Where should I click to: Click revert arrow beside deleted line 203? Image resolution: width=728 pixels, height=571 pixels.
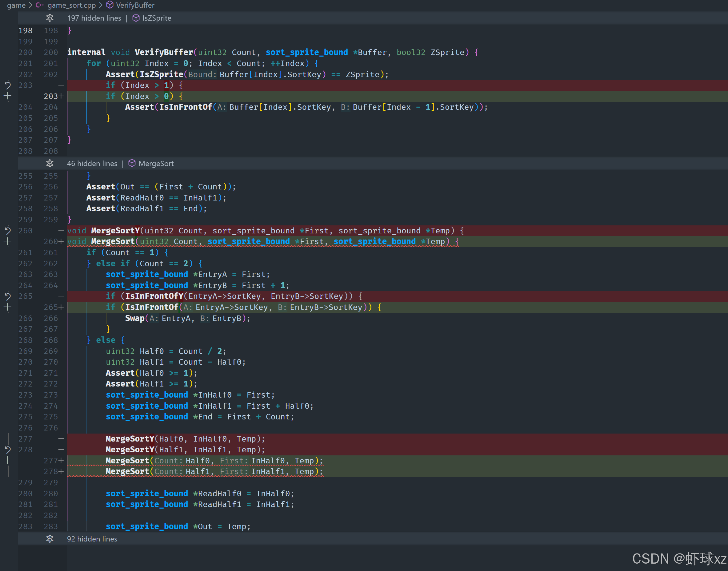pyautogui.click(x=8, y=85)
